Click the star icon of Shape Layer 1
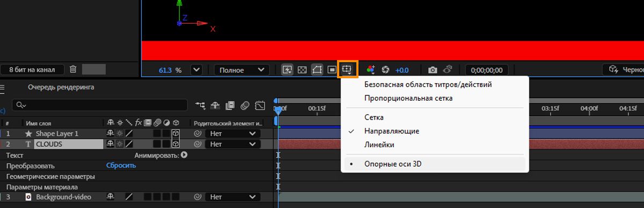 coord(28,133)
